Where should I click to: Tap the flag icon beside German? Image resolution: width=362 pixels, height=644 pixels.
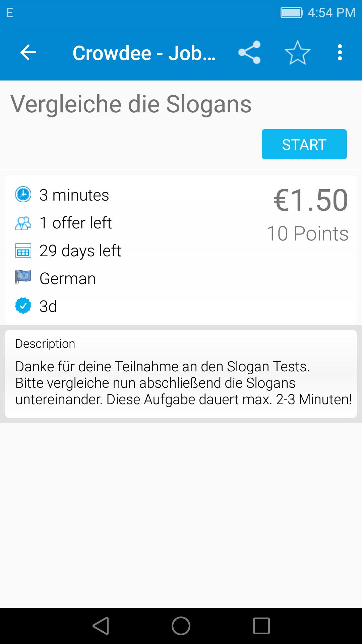click(x=23, y=278)
